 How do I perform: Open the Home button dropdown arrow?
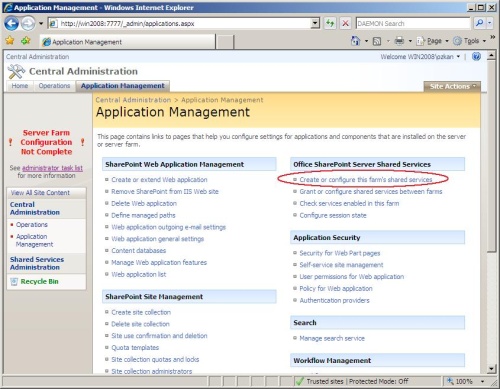click(x=366, y=41)
